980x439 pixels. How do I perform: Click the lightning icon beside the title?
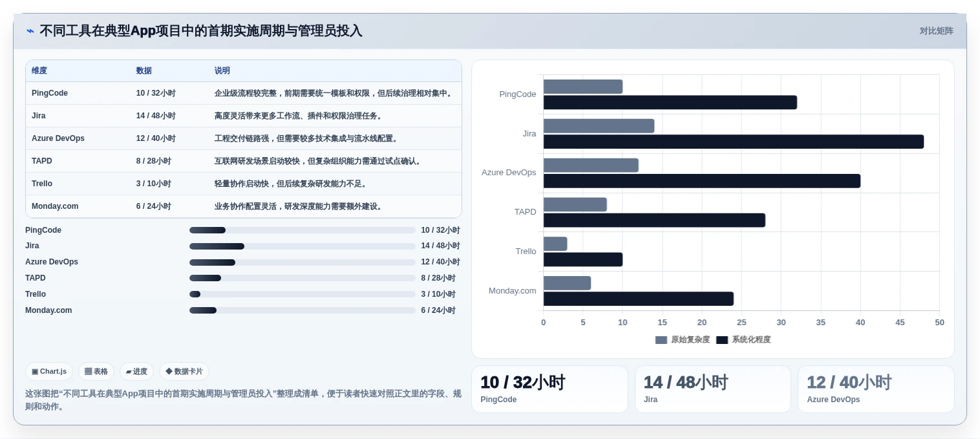pyautogui.click(x=30, y=31)
